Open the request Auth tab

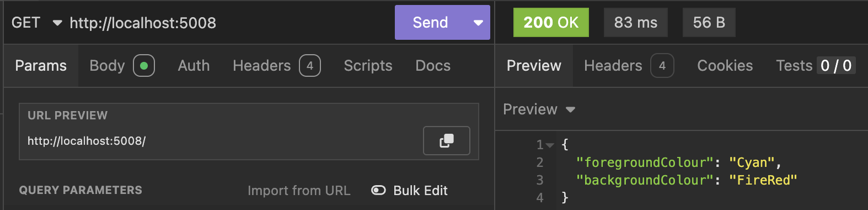(194, 66)
